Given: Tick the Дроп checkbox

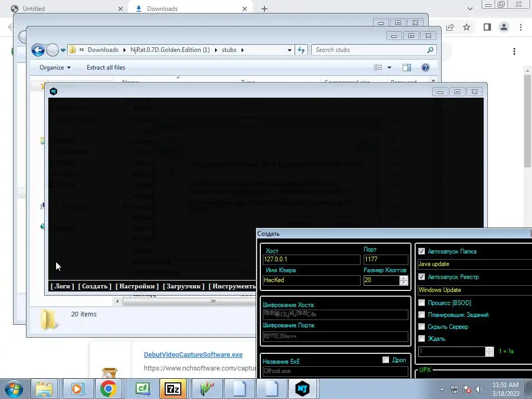Looking at the screenshot, I should pos(386,360).
